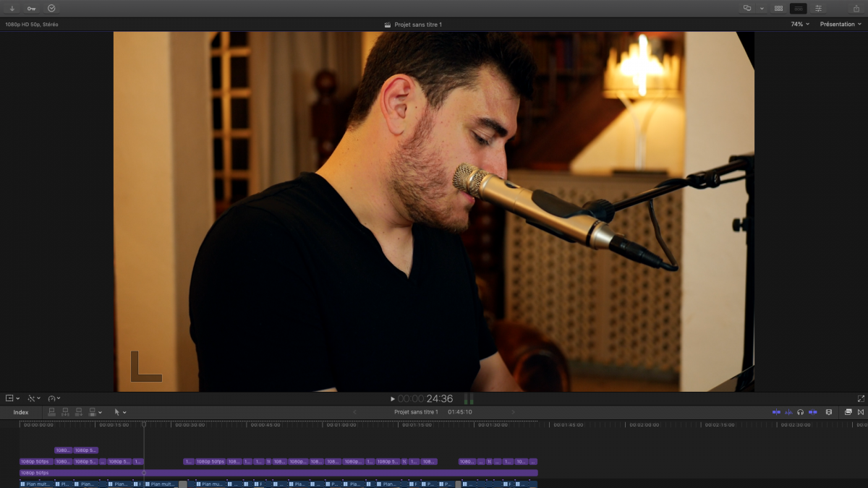Toggle audio skimming

click(788, 412)
